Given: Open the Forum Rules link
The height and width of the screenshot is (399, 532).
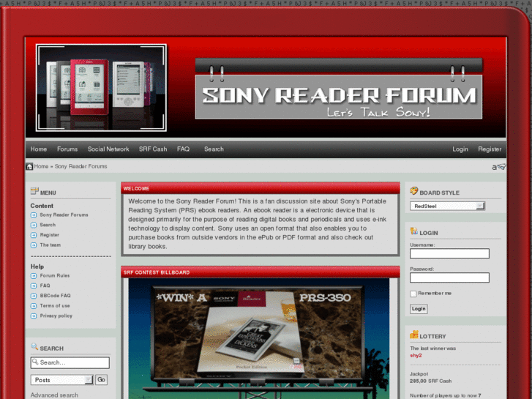Looking at the screenshot, I should point(55,276).
